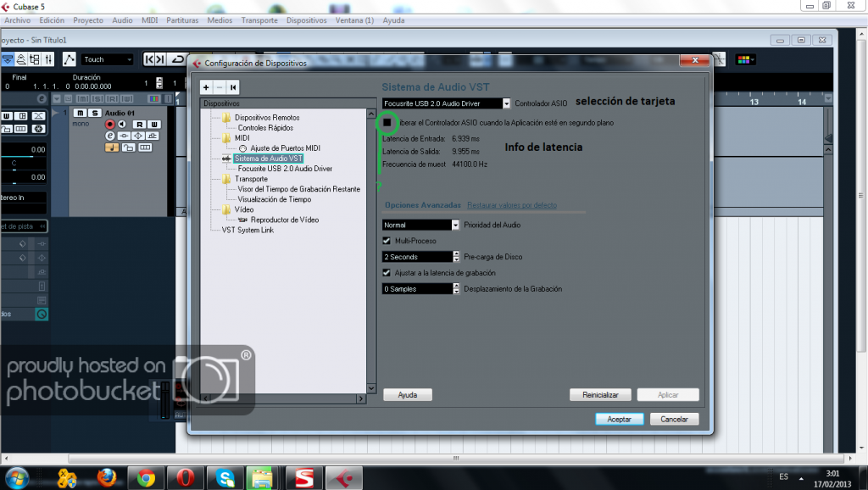This screenshot has width=868, height=490.
Task: Toggle musical timebase note icon
Action: click(112, 148)
